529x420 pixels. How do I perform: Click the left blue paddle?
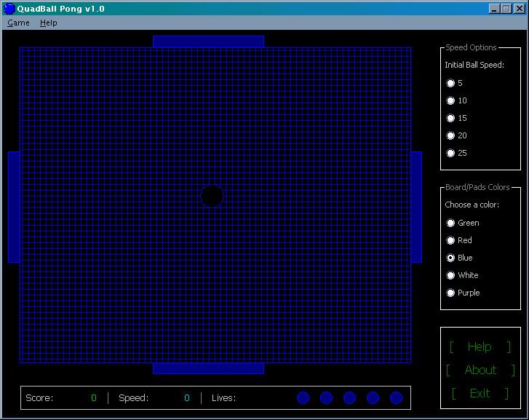14,207
